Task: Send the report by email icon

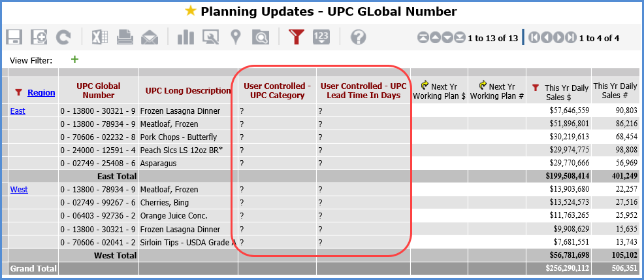Action: (150, 37)
